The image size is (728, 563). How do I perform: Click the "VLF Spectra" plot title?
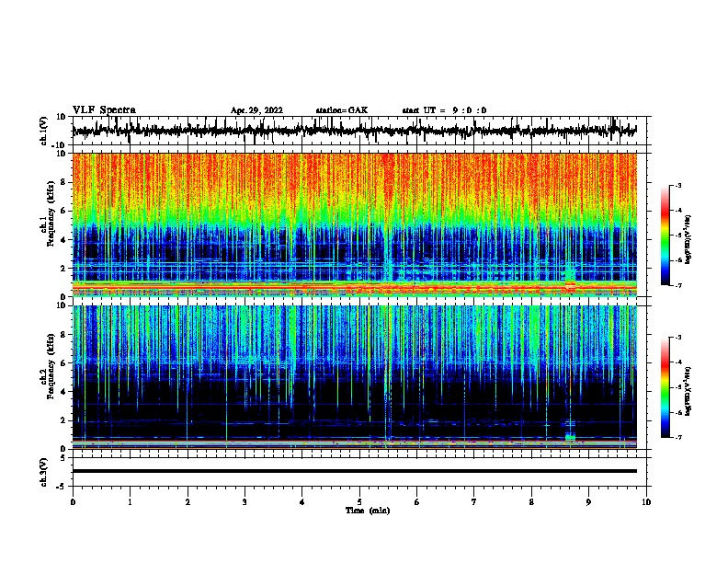[x=104, y=110]
